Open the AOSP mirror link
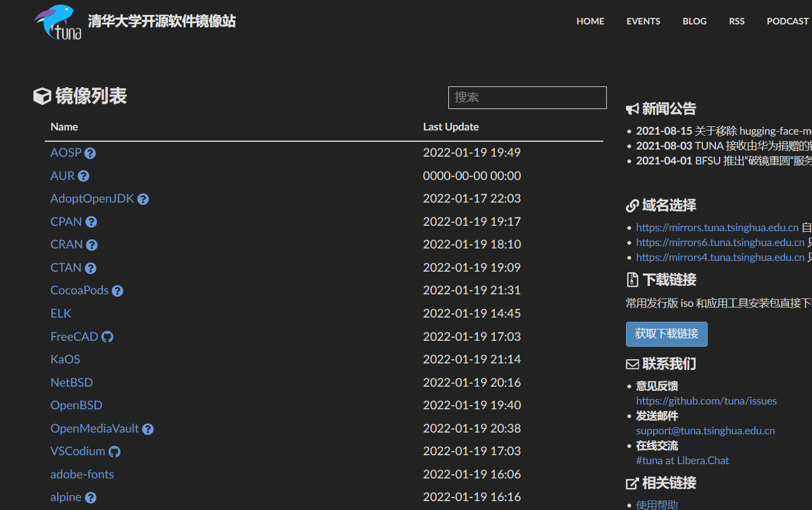The height and width of the screenshot is (510, 812). (x=66, y=153)
